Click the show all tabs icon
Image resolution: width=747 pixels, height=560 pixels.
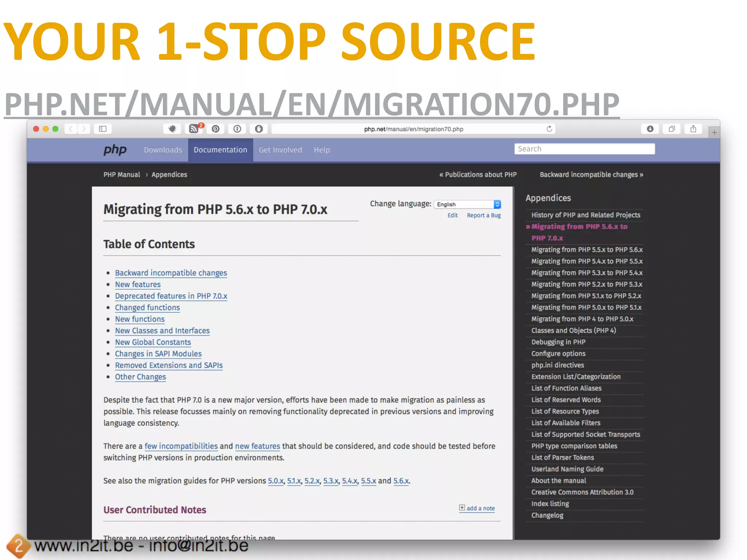pos(672,129)
